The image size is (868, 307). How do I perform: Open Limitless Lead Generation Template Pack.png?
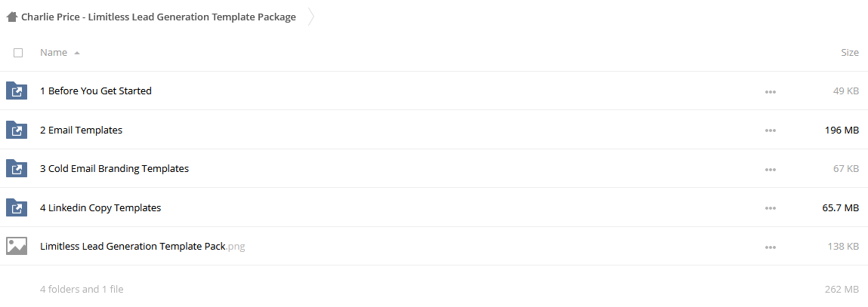coord(142,247)
